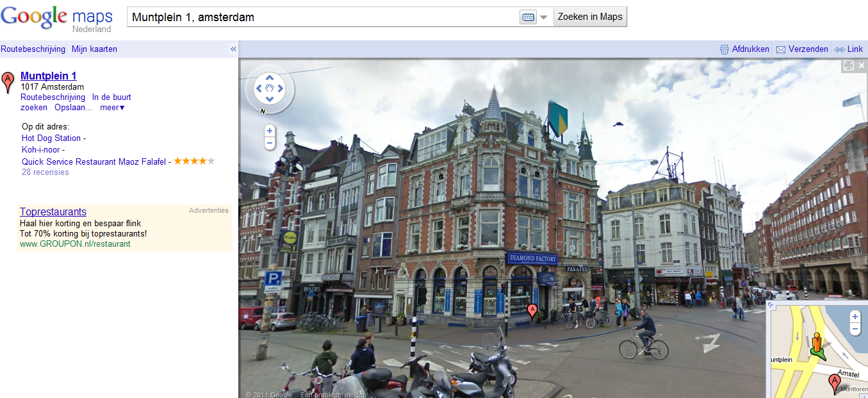Image resolution: width=868 pixels, height=398 pixels.
Task: Open the Mijn kaarten tab
Action: (94, 49)
